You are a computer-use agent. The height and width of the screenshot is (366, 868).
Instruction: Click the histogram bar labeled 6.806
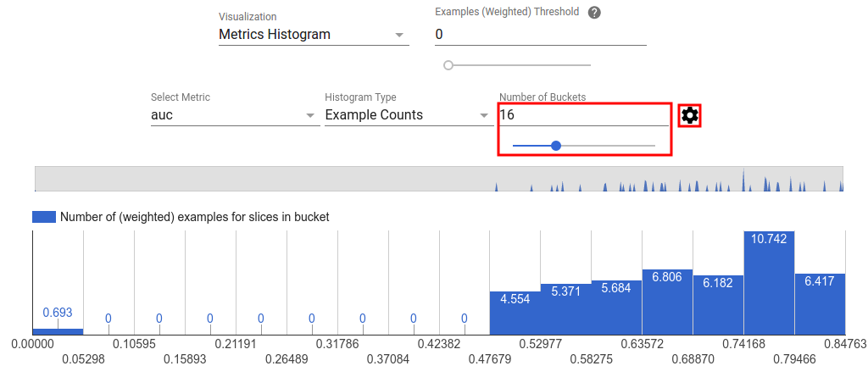point(667,305)
